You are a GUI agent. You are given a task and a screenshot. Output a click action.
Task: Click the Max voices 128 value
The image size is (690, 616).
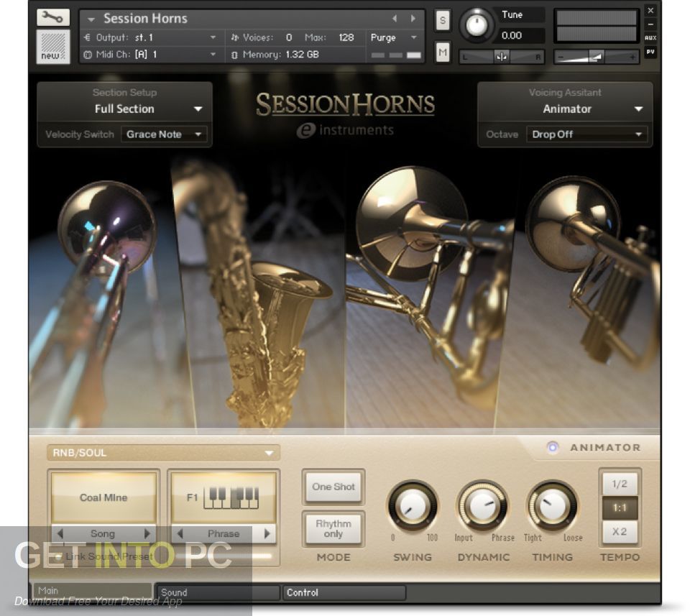coord(346,38)
